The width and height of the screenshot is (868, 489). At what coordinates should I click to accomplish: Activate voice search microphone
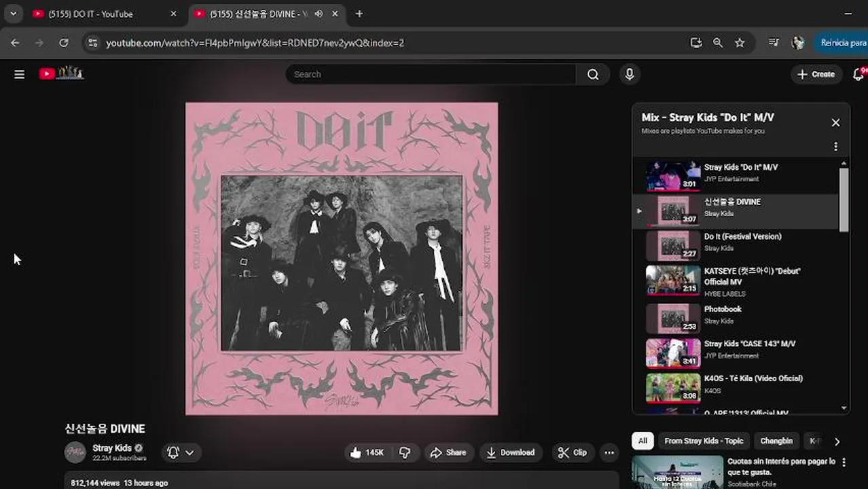pyautogui.click(x=630, y=74)
